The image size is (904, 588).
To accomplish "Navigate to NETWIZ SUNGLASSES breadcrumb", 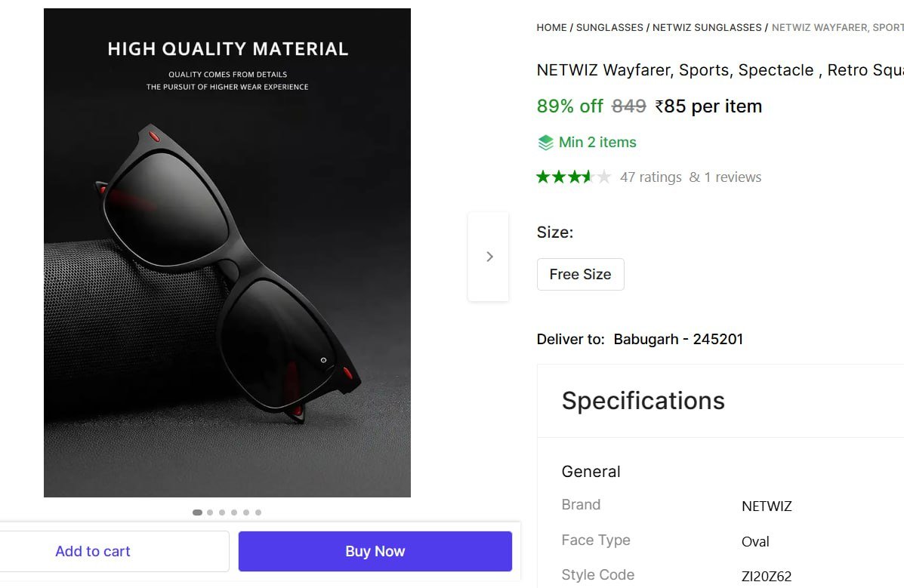I will tap(707, 28).
